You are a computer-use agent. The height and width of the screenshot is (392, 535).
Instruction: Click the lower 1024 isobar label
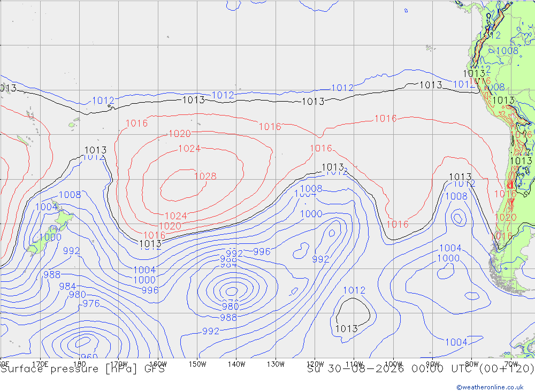pos(175,216)
